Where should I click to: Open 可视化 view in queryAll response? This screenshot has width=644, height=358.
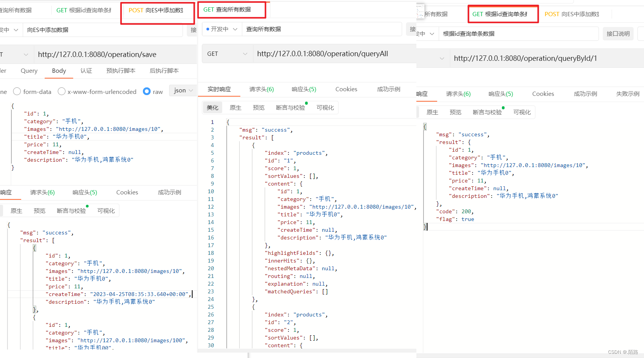pos(325,108)
